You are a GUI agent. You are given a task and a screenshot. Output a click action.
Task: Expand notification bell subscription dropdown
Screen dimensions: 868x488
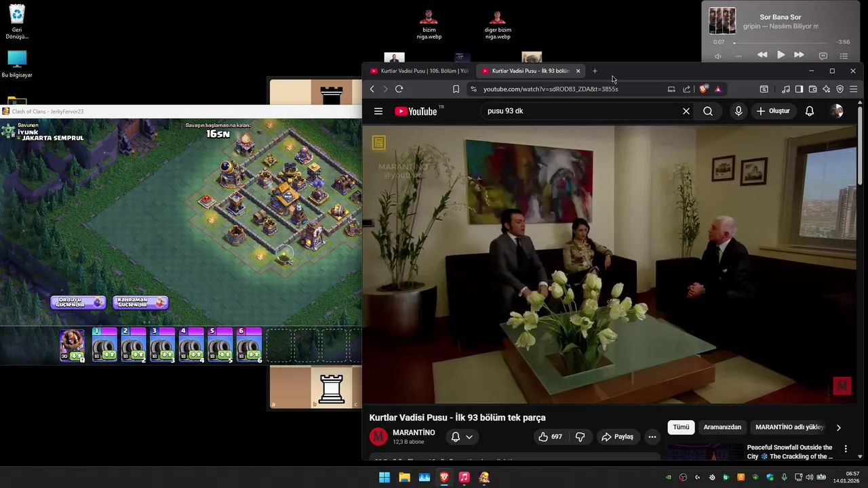point(461,437)
